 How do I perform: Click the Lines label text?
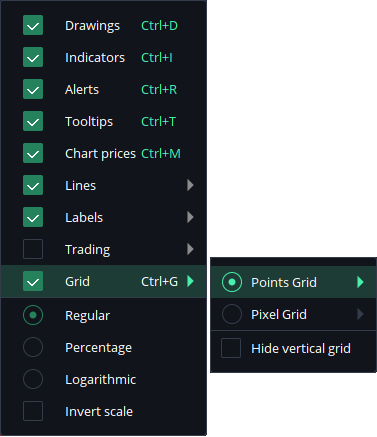(80, 186)
